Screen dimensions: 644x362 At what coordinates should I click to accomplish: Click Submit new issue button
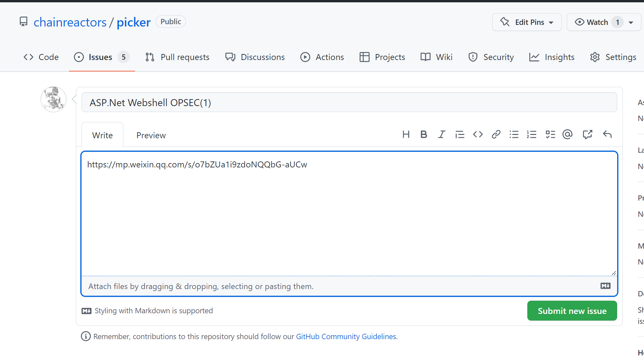(572, 311)
